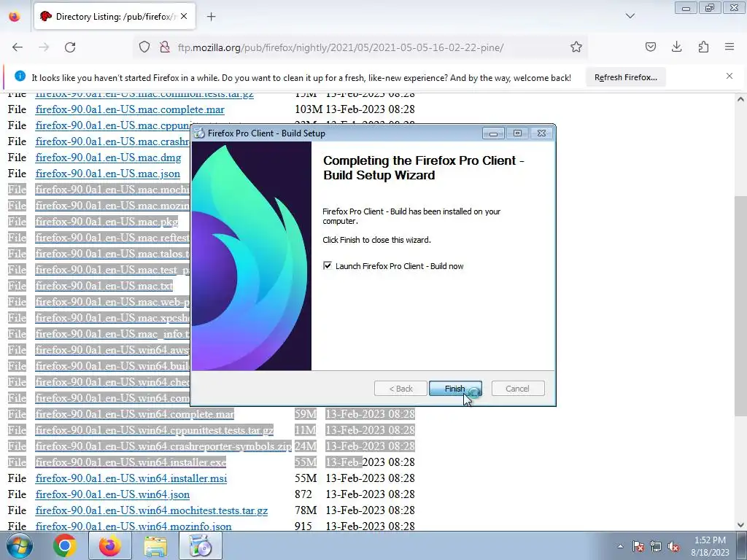Cancel the Firefox Pro Client setup

coord(517,389)
